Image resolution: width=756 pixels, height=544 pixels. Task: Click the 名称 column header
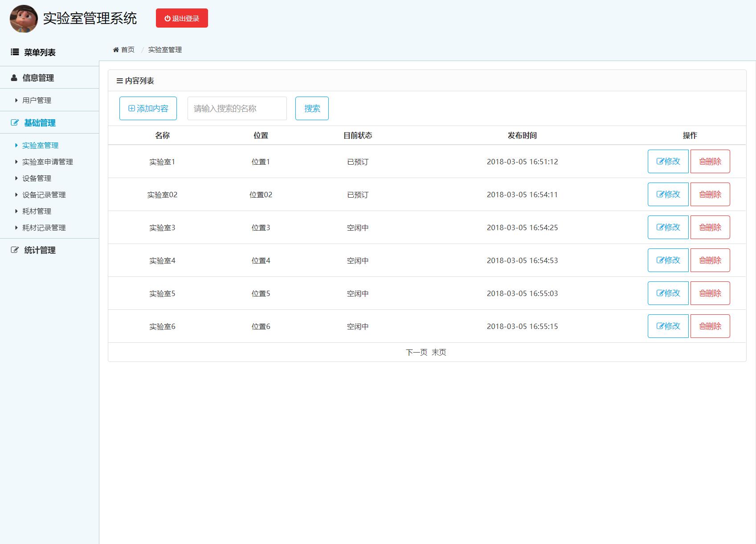tap(162, 135)
